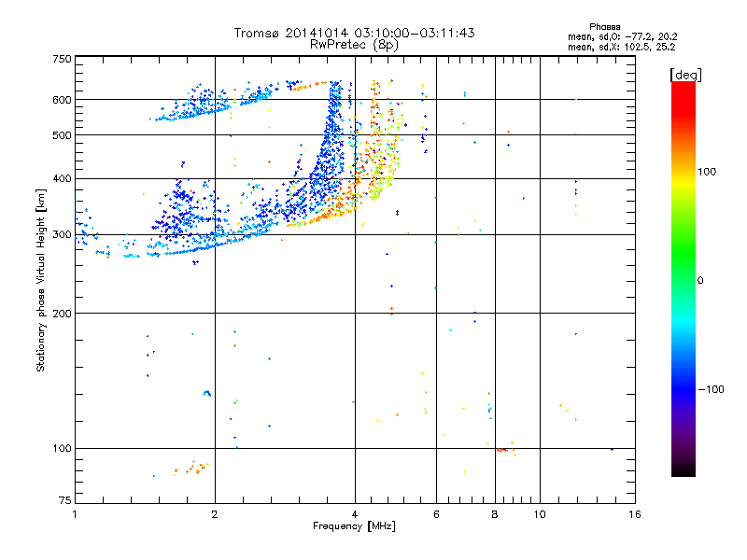Click the y-axis tick label "75"
747x560 pixels.
pyautogui.click(x=65, y=500)
